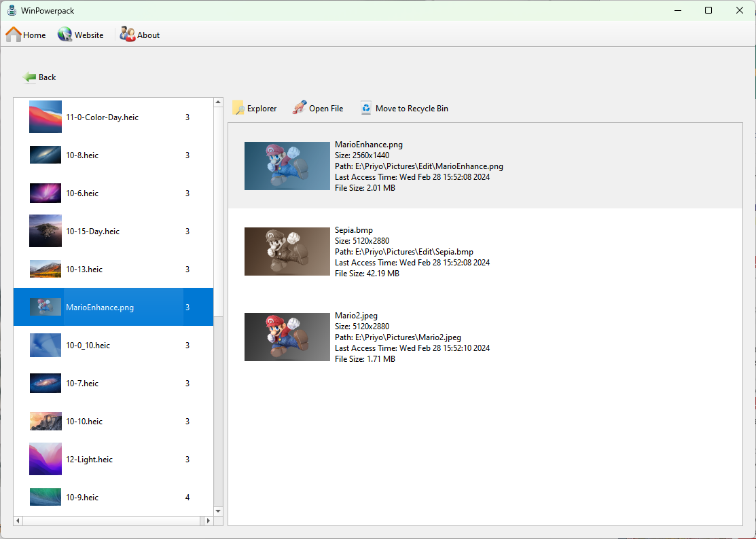
Task: Click the 10-0_10.heic file name
Action: pyautogui.click(x=88, y=346)
